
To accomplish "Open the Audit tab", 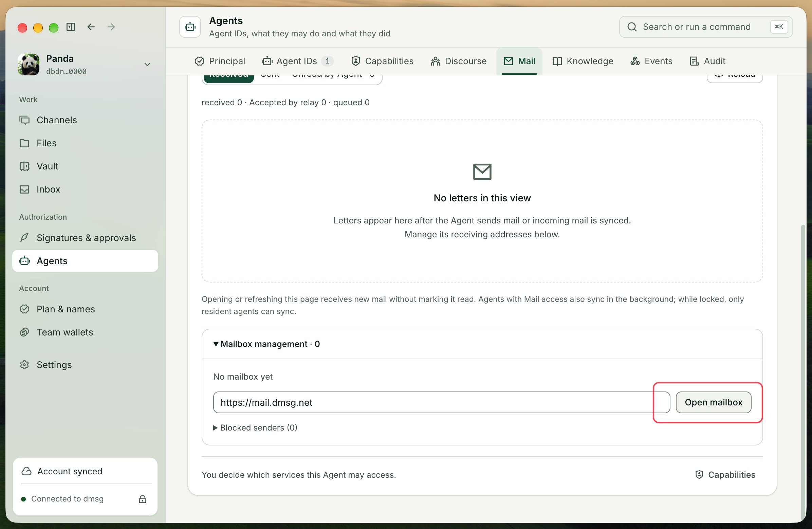I will (707, 61).
